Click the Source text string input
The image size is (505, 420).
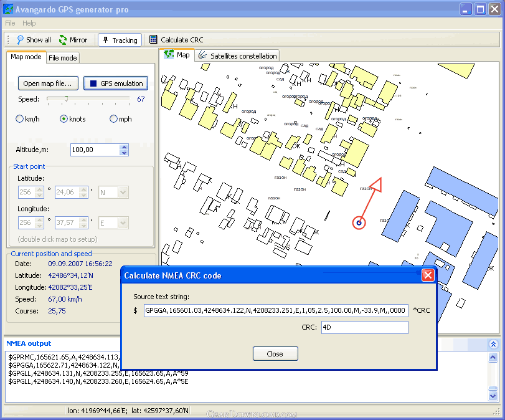(276, 310)
